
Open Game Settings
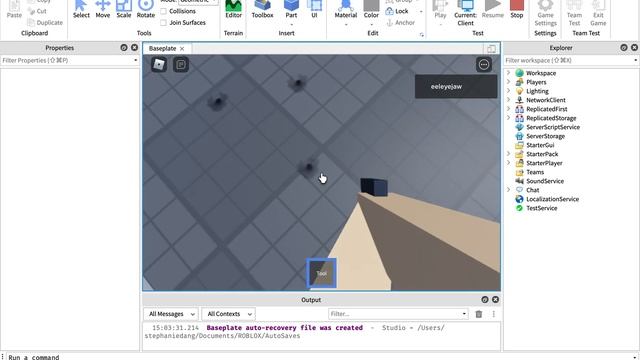545,13
